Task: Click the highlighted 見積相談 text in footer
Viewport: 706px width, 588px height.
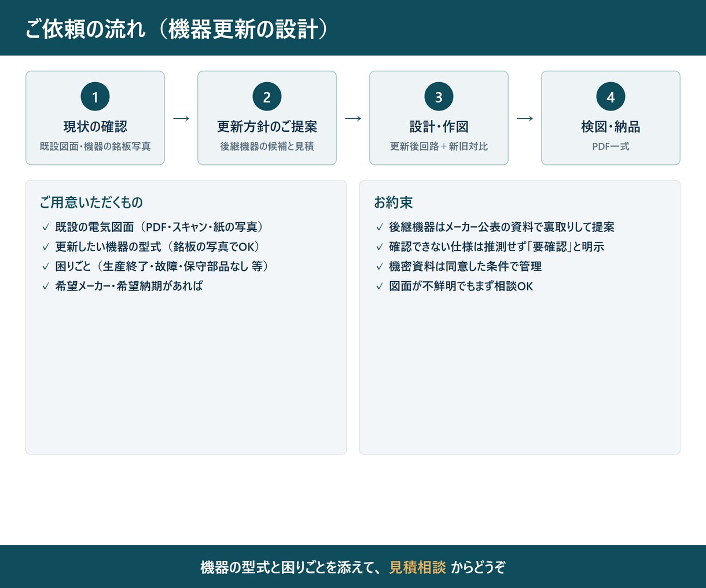Action: pos(417,567)
